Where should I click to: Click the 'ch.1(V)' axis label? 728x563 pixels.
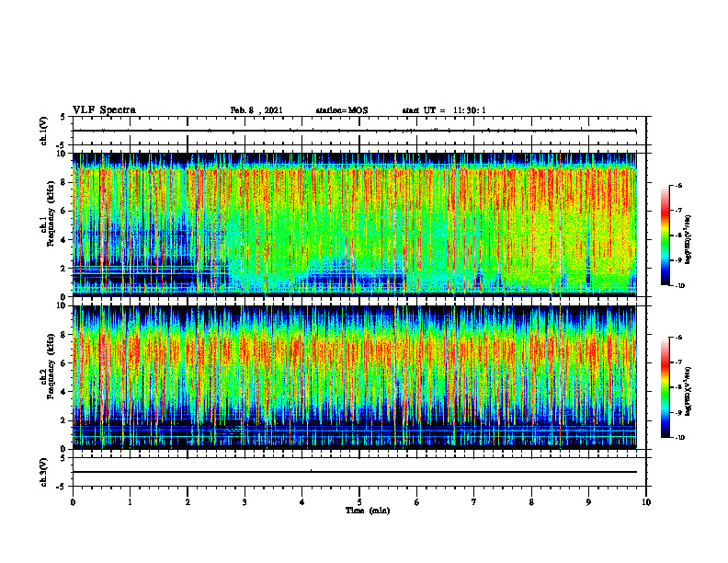click(x=43, y=131)
